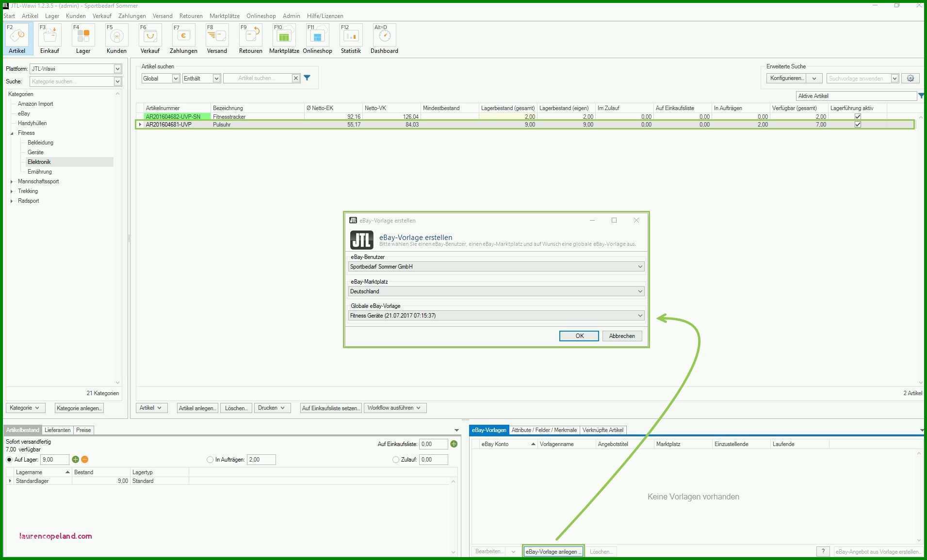Viewport: 927px width, 560px height.
Task: Select the Zulauf radio button
Action: pos(396,460)
